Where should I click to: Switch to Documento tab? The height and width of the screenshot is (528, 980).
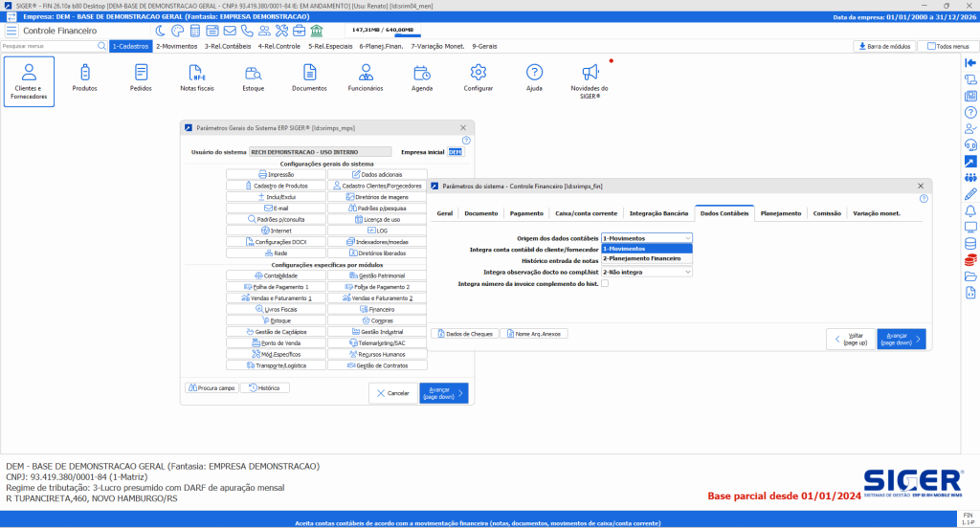point(481,213)
